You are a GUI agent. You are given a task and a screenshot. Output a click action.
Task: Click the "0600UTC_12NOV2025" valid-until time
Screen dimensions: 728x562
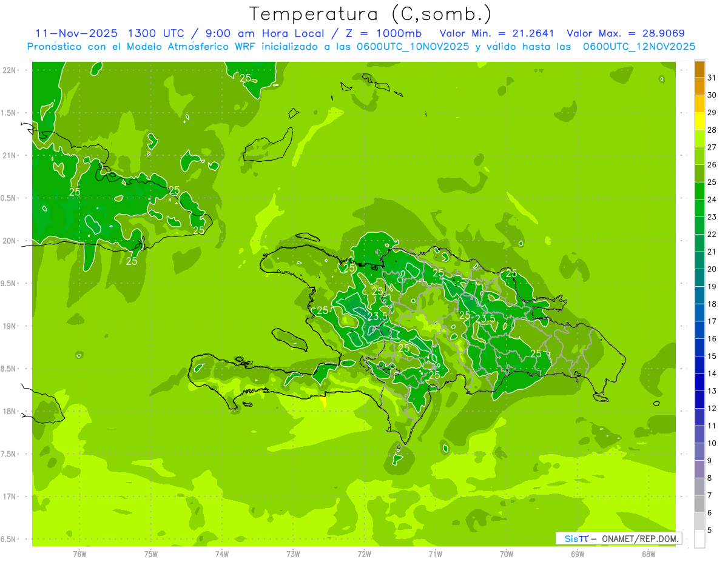(639, 47)
